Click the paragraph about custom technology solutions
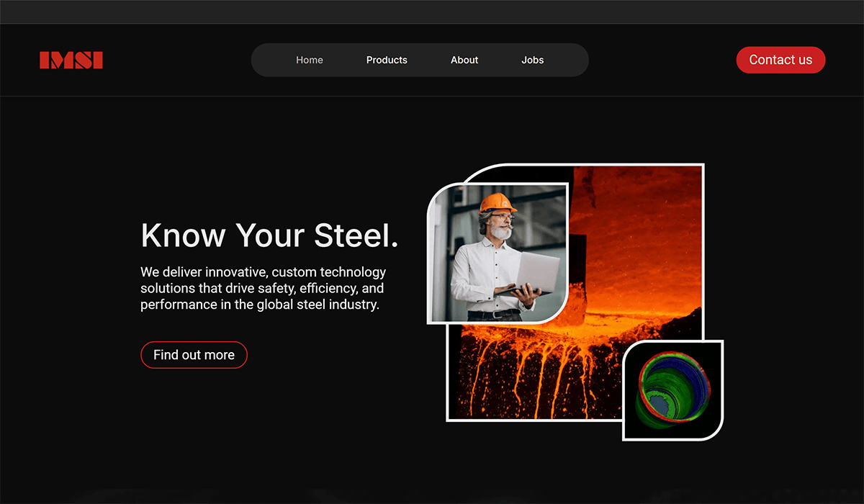This screenshot has height=504, width=864. 263,288
